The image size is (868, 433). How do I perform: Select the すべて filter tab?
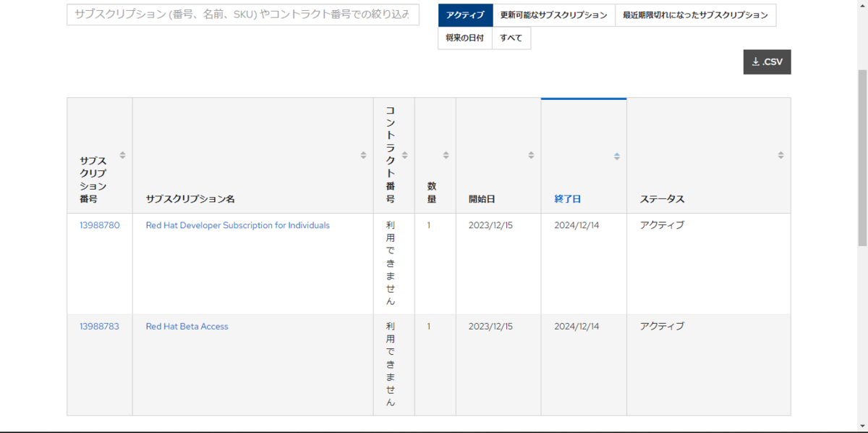click(x=511, y=38)
